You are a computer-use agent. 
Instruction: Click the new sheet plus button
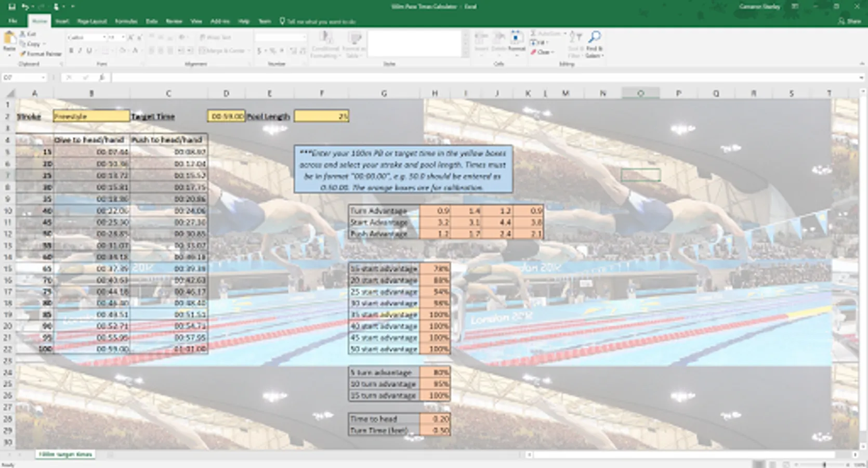(x=110, y=454)
